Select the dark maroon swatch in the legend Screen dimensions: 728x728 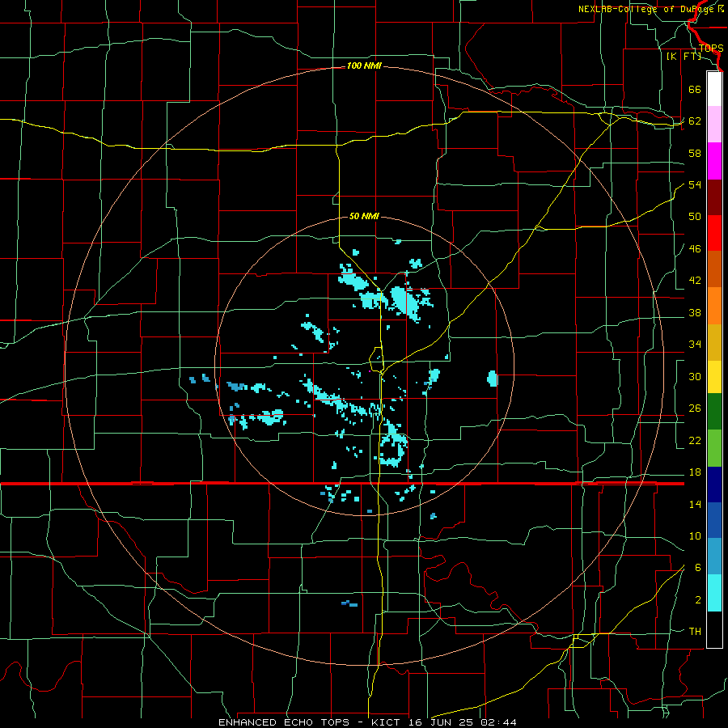point(714,197)
